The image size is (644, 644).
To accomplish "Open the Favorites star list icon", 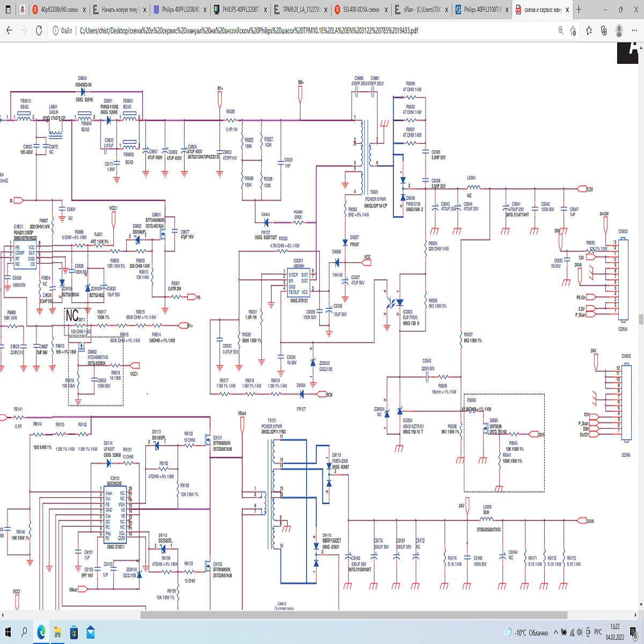I will tap(588, 31).
